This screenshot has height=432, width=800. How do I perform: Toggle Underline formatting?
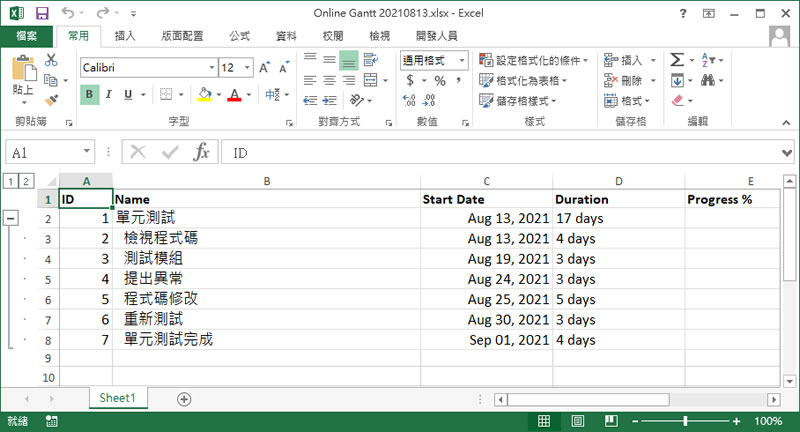[x=128, y=94]
